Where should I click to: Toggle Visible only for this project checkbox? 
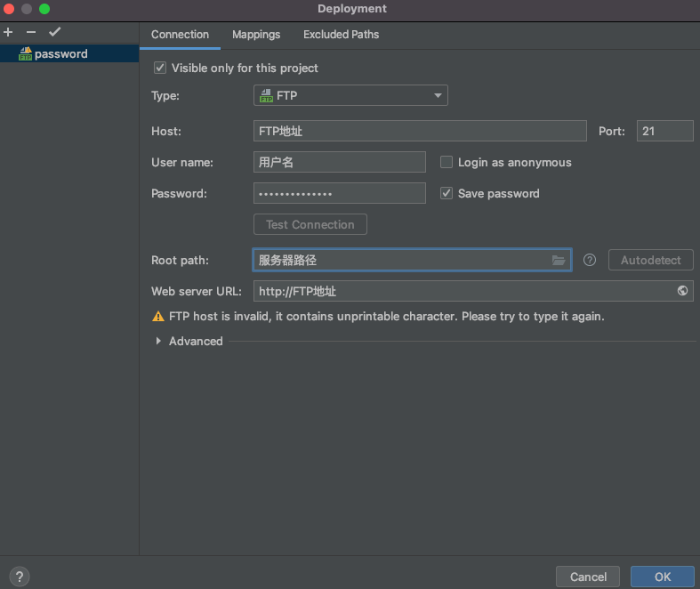click(x=160, y=68)
